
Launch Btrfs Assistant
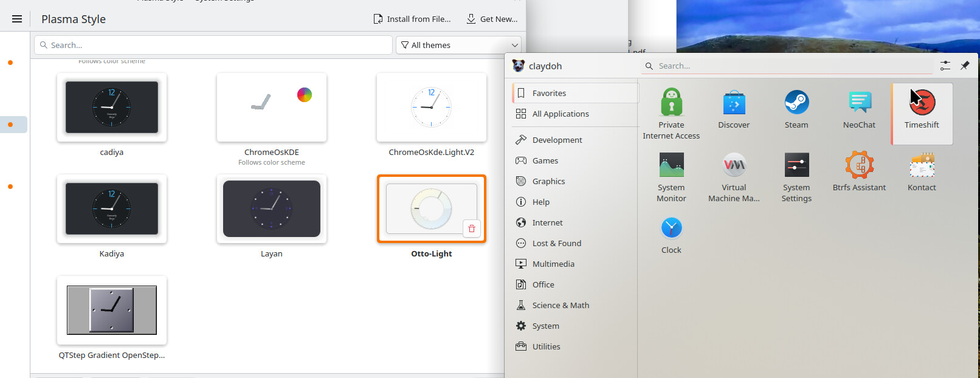coord(859,165)
